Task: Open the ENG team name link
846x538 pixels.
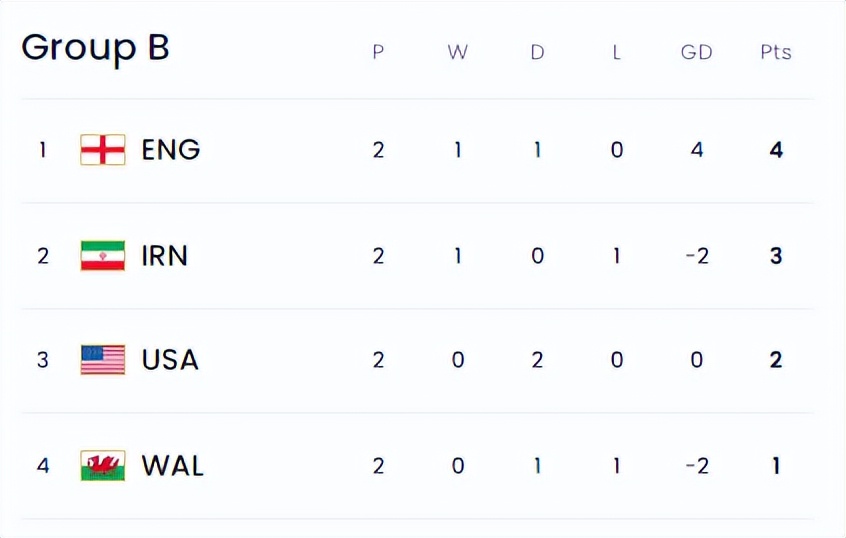Action: [171, 150]
